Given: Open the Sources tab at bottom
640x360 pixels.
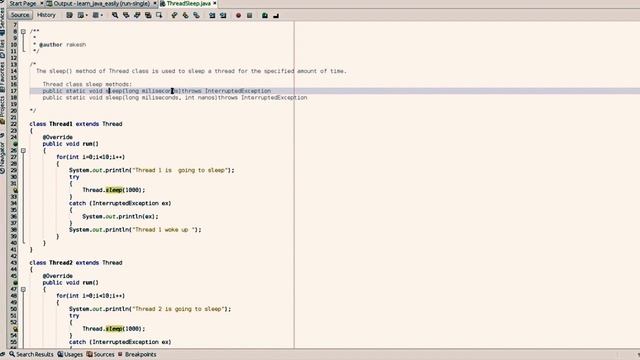Looking at the screenshot, I should click(x=100, y=354).
